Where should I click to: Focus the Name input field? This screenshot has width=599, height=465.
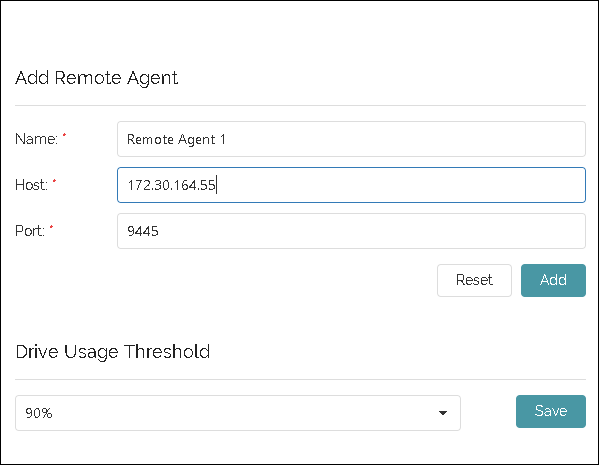[351, 139]
